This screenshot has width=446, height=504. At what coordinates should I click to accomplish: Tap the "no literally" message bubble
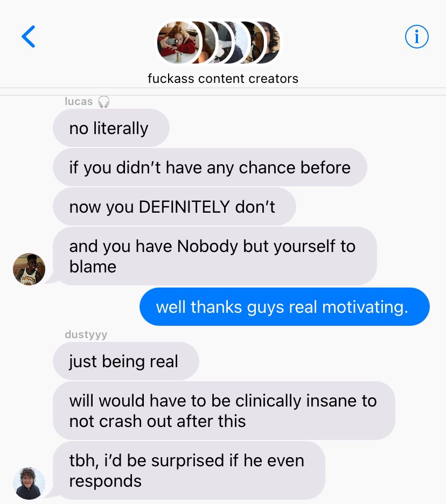point(111,128)
